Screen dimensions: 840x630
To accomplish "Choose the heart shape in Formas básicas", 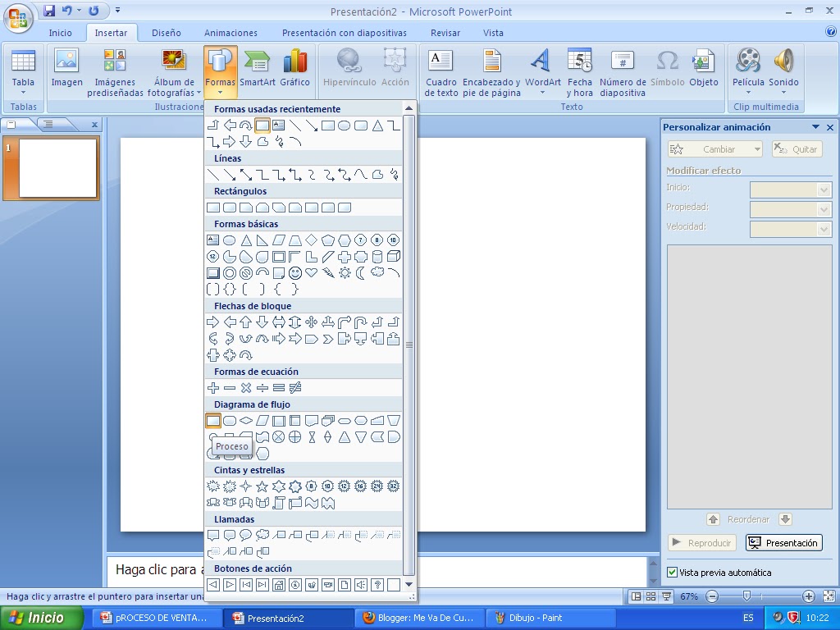I will (311, 273).
